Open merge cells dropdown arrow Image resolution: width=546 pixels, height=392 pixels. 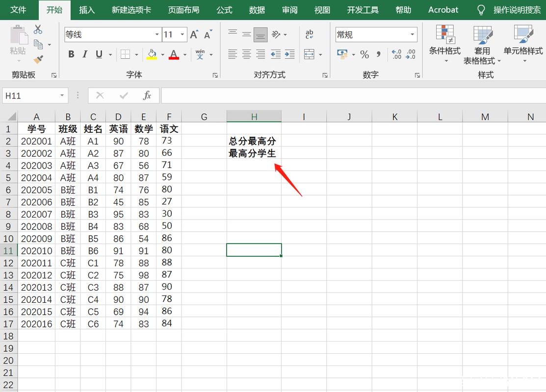(320, 54)
